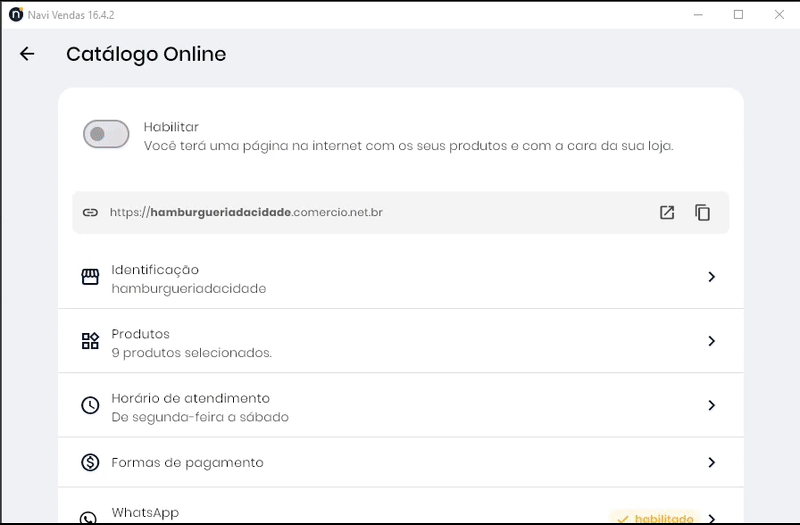Click the Habilitar label text

point(171,127)
